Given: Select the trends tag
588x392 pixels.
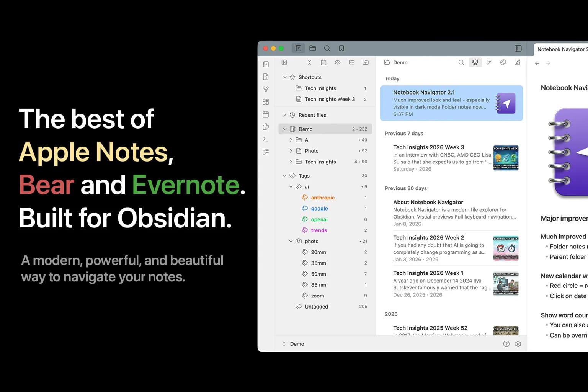Looking at the screenshot, I should point(325,230).
